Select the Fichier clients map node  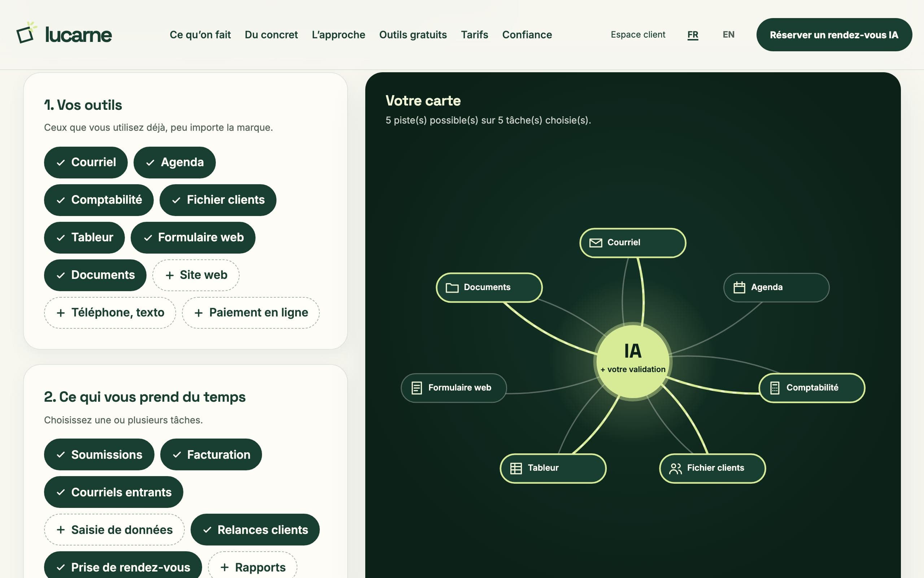pos(712,468)
